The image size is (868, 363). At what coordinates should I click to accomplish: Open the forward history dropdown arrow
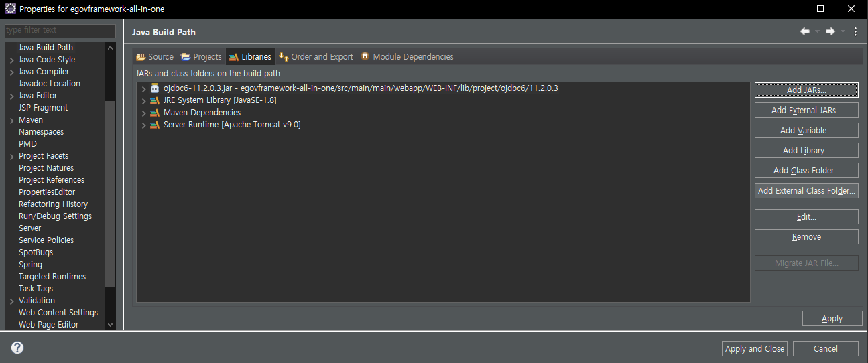843,32
